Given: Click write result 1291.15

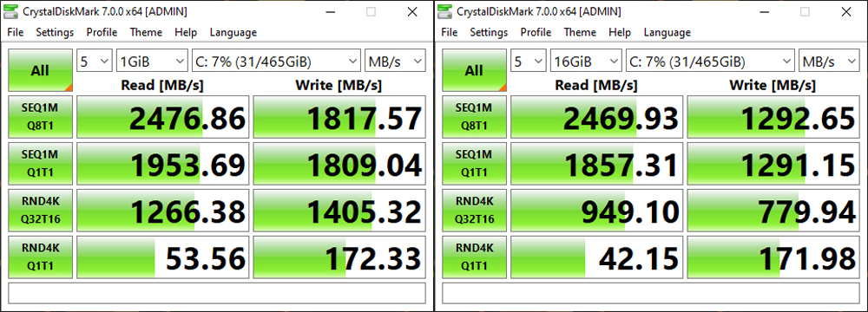Looking at the screenshot, I should [x=774, y=164].
